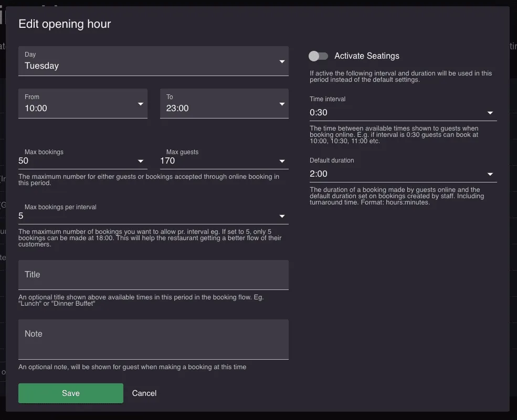The image size is (517, 420).
Task: Open the Day dropdown showing Tuesday
Action: [153, 61]
